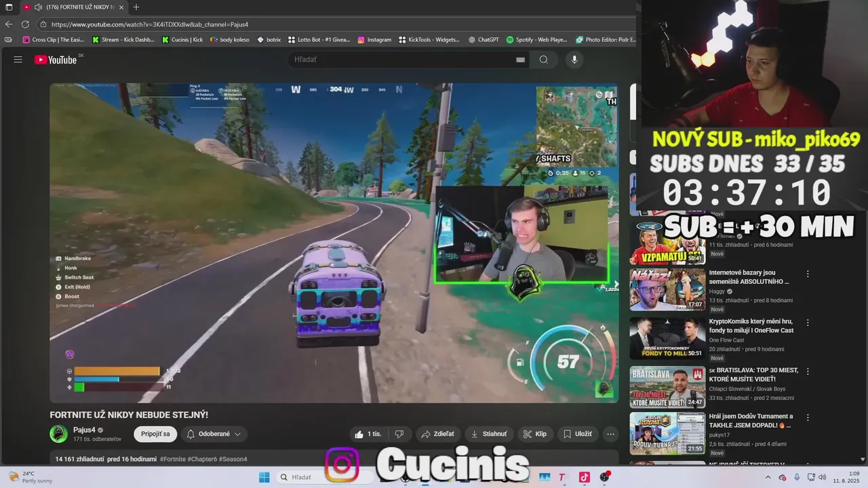Open the Stream - Kick Dashboard bookmark
Image resolution: width=868 pixels, height=488 pixels.
(123, 39)
